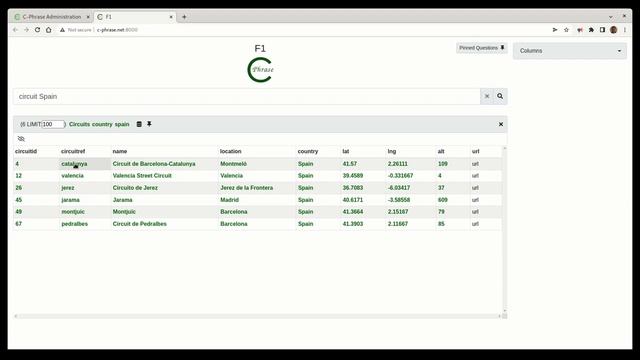Go forward in browser history
Image resolution: width=640 pixels, height=360 pixels.
tap(26, 30)
